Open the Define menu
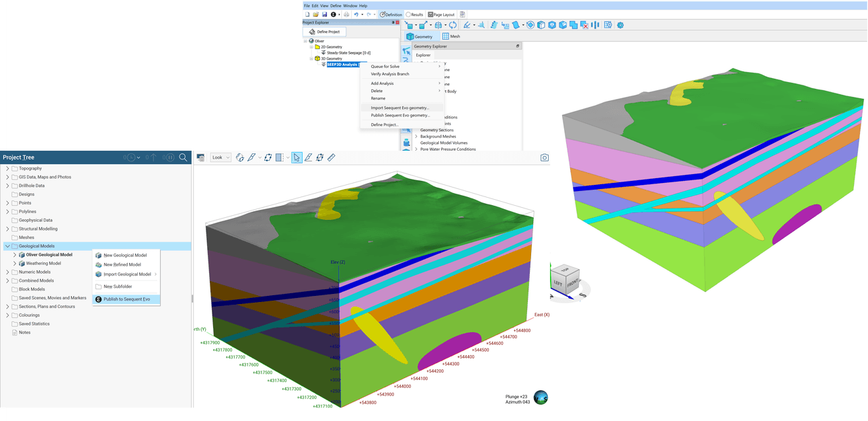 pyautogui.click(x=336, y=5)
